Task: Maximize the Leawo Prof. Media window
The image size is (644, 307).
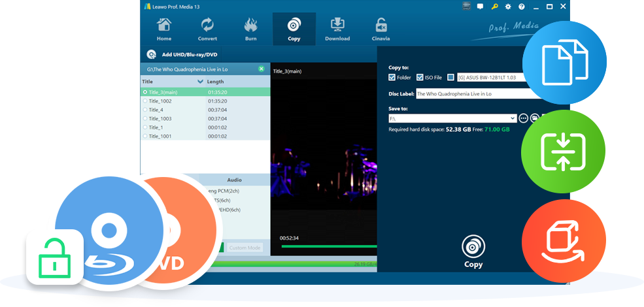Action: tap(550, 6)
